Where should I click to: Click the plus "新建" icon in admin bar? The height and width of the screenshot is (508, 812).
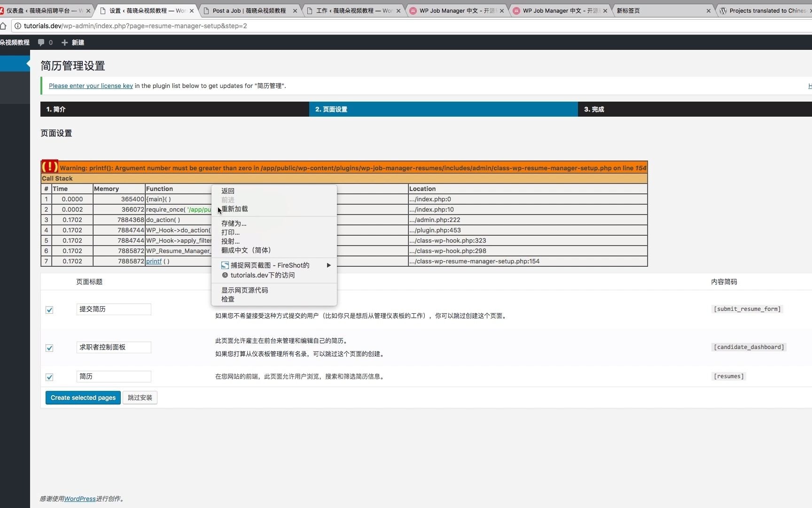click(x=65, y=42)
